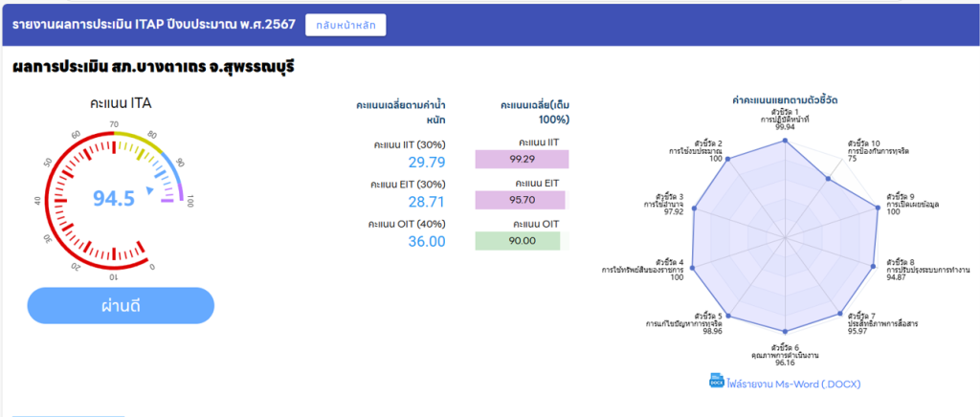Click radar point for ตัวชี้วัด 8 การปรับปรุงระบบการทำงาน
980x417 pixels.
(x=873, y=266)
